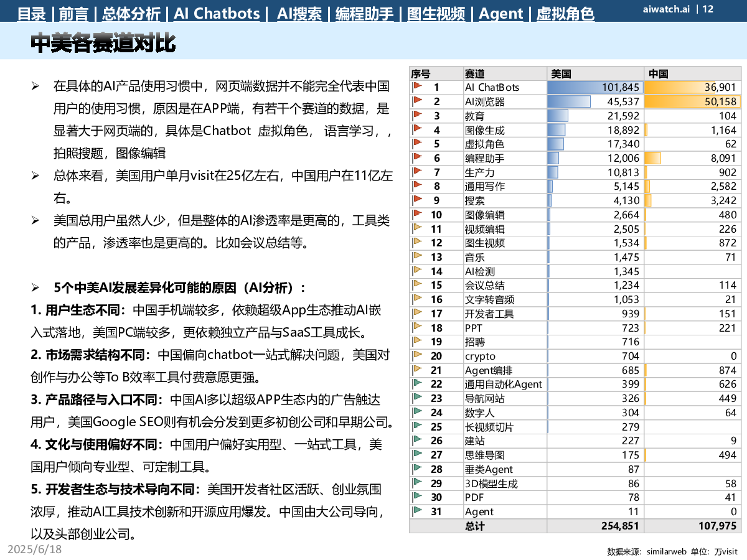
Task: Go to the 图生视频 section
Action: [436, 13]
